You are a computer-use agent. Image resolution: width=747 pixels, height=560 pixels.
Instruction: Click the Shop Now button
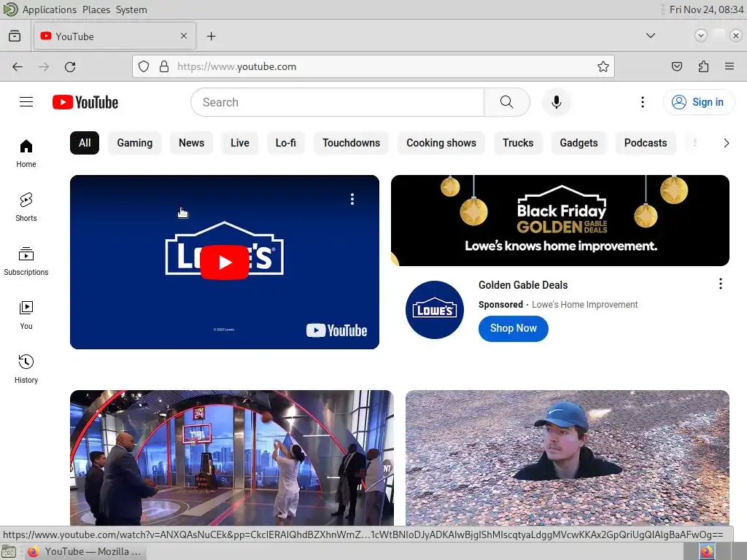513,329
